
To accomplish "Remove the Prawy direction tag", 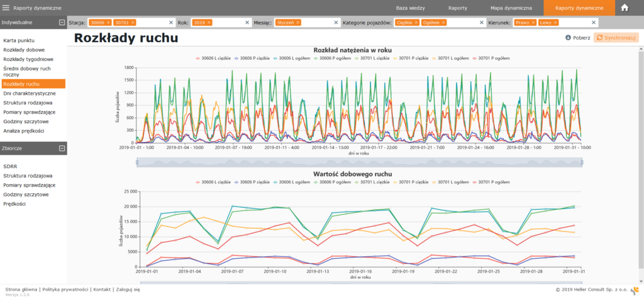I will coord(533,23).
